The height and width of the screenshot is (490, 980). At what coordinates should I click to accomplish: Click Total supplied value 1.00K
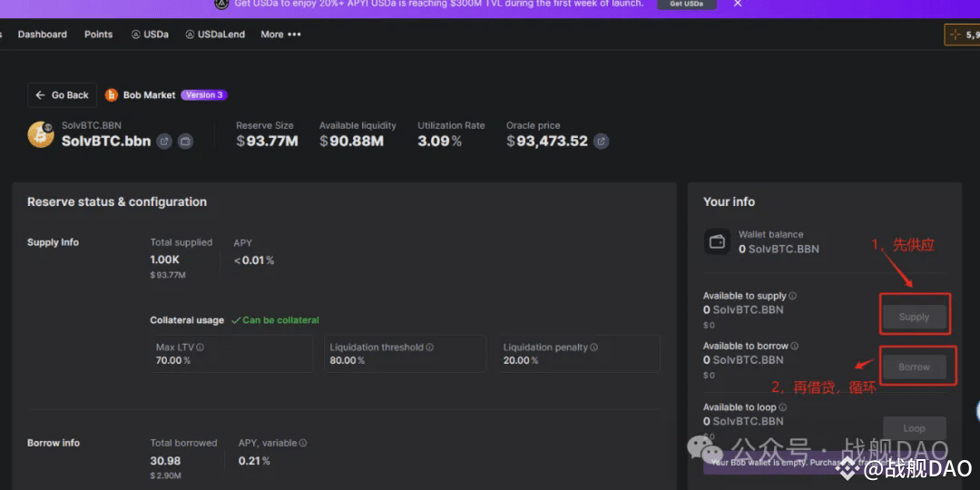coord(165,260)
